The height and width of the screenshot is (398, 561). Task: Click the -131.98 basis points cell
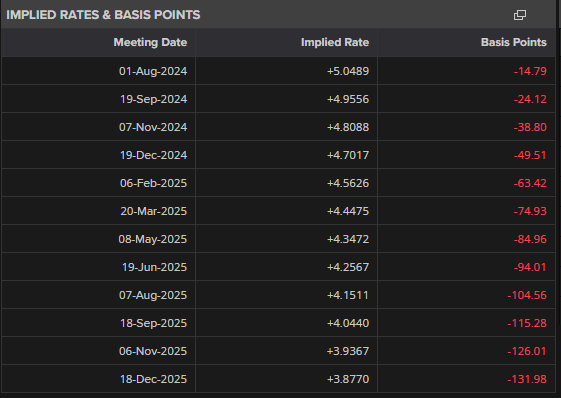pos(467,379)
